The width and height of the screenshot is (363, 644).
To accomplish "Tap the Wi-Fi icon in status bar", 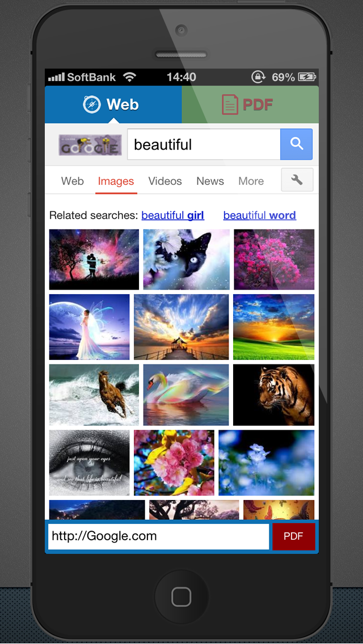I will (x=129, y=77).
